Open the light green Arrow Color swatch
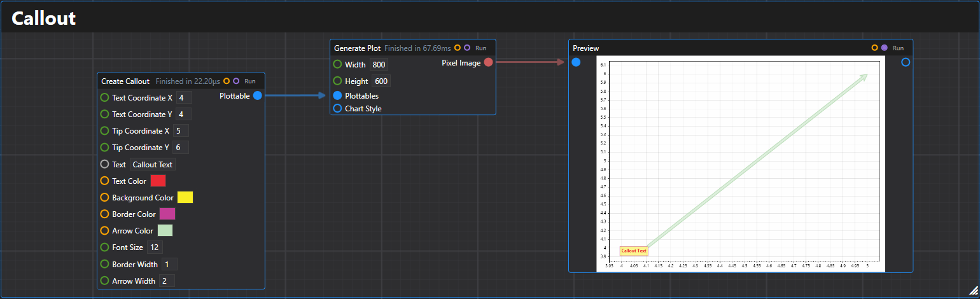This screenshot has width=980, height=299. pos(165,231)
